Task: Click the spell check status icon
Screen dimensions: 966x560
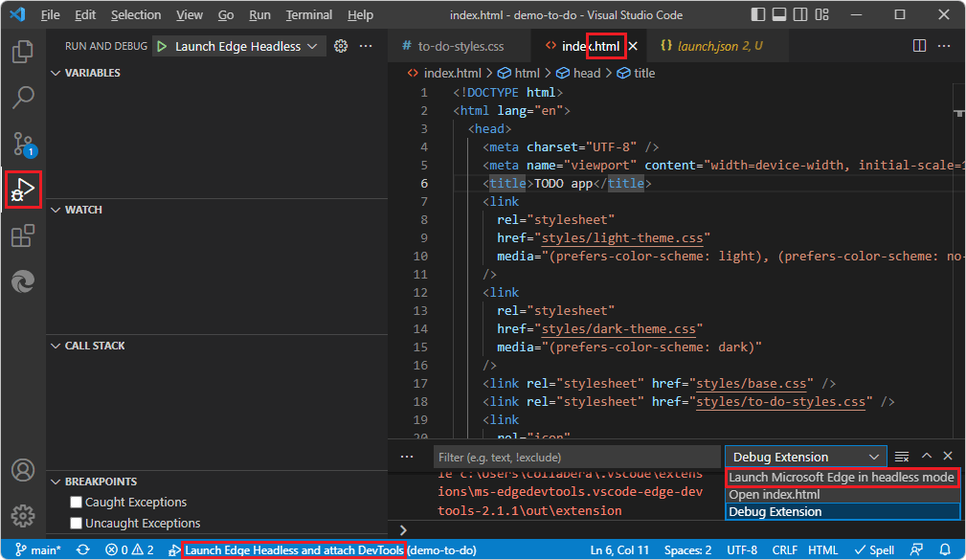Action: point(872,549)
